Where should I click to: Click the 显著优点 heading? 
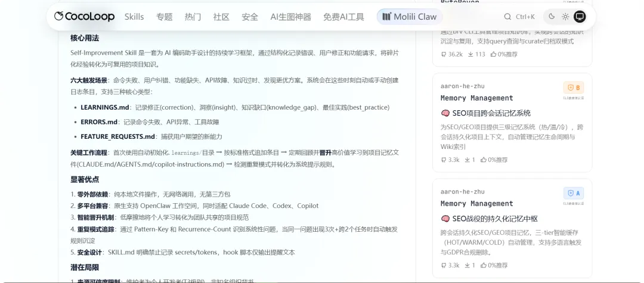(x=85, y=180)
